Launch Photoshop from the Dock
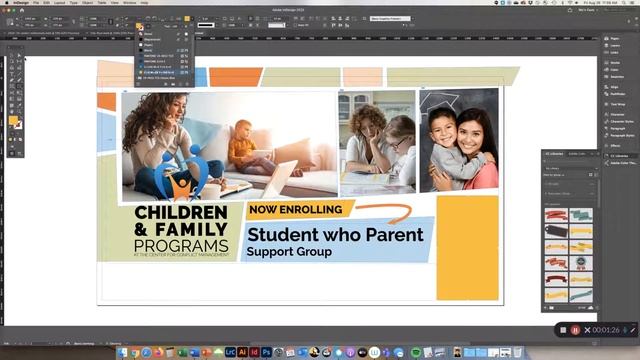Screen dimensions: 640x360 coord(266,352)
